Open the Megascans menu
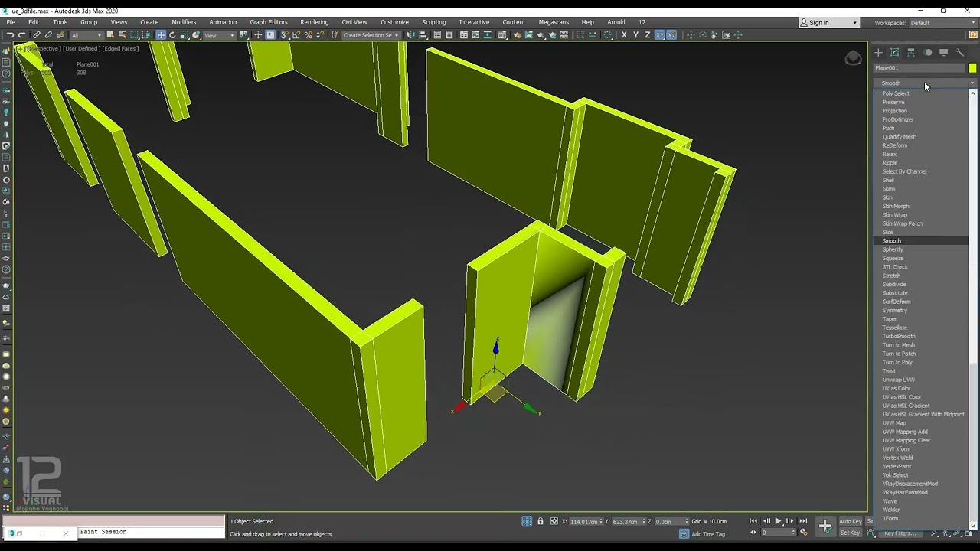 click(x=554, y=22)
